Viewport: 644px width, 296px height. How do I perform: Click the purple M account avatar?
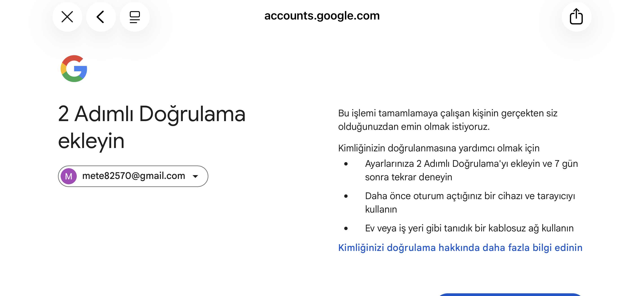69,176
